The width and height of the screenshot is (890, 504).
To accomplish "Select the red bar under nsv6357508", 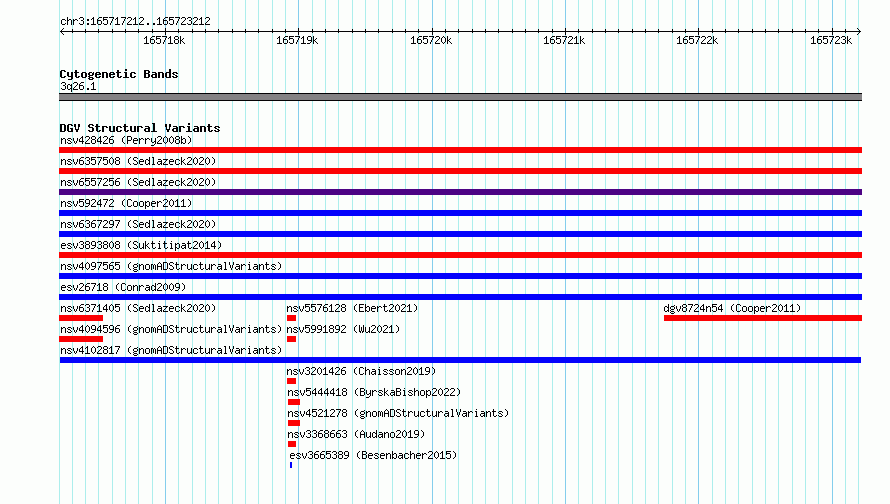I will point(460,171).
